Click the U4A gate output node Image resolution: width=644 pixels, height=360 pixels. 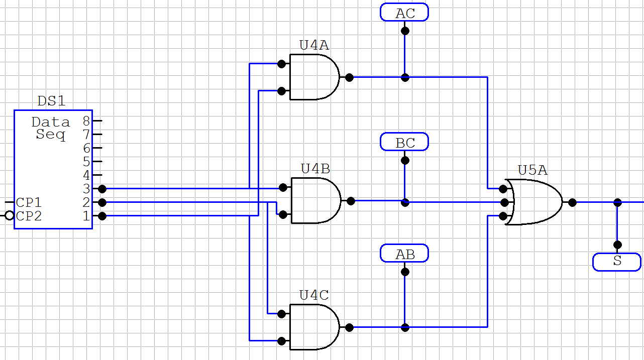point(349,77)
